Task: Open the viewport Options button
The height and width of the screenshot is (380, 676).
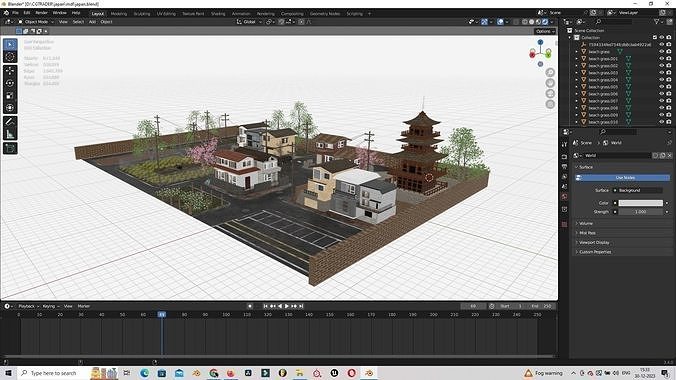Action: coord(545,31)
